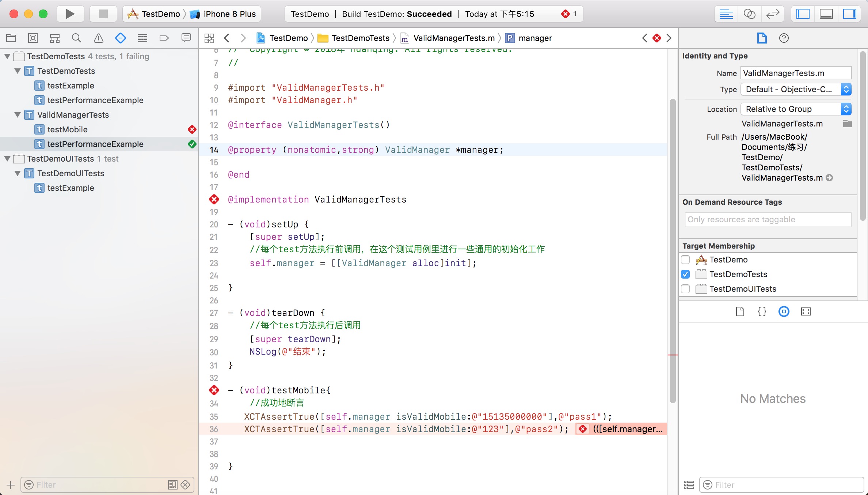Open the Symbol navigator
The image size is (868, 495).
pyautogui.click(x=55, y=38)
